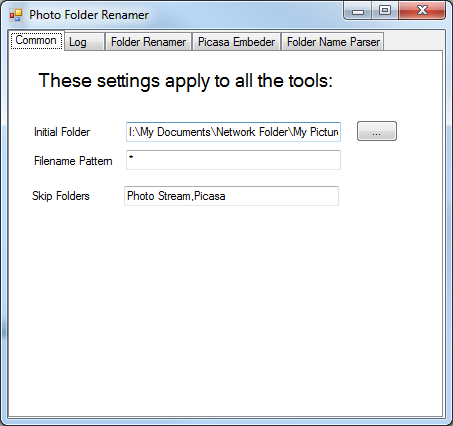
Task: Click the Photo Folder Renamer title text
Action: click(x=89, y=15)
